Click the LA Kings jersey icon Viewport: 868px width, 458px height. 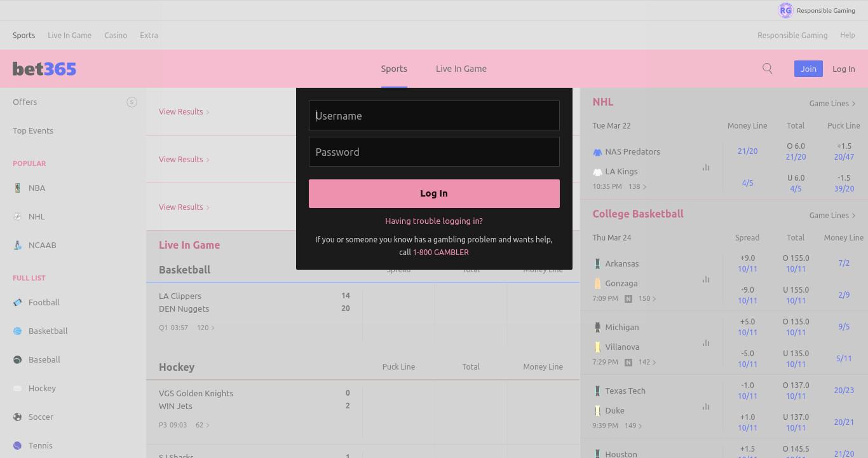coord(597,172)
